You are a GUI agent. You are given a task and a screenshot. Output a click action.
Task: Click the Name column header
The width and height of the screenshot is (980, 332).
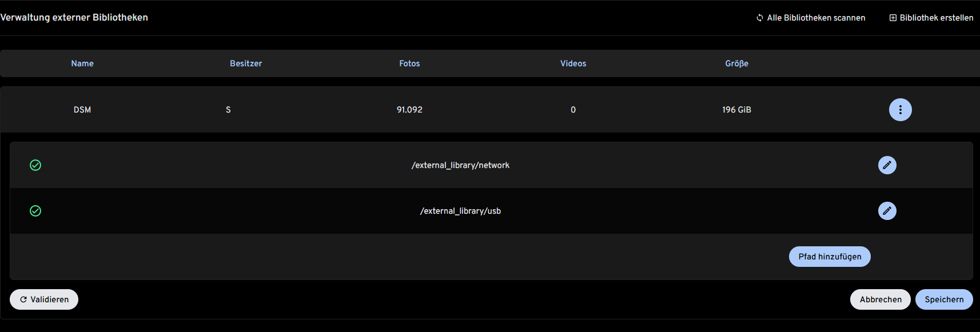(82, 63)
